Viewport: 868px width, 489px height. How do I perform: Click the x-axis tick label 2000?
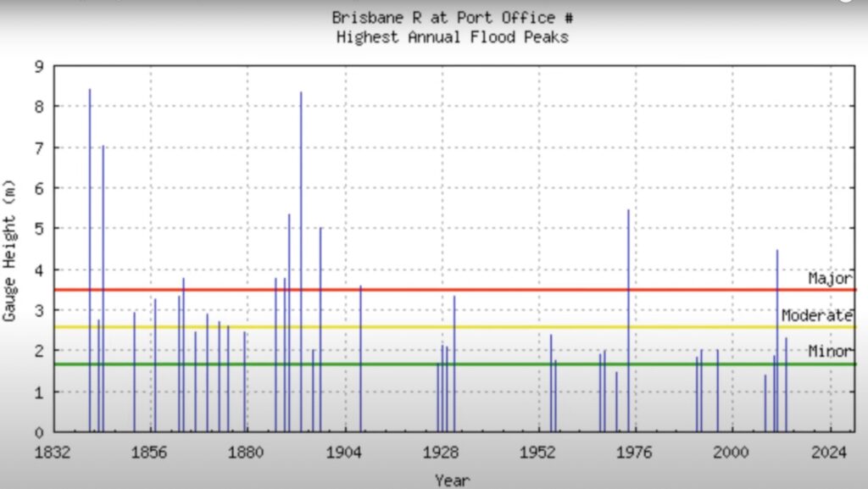click(x=731, y=453)
